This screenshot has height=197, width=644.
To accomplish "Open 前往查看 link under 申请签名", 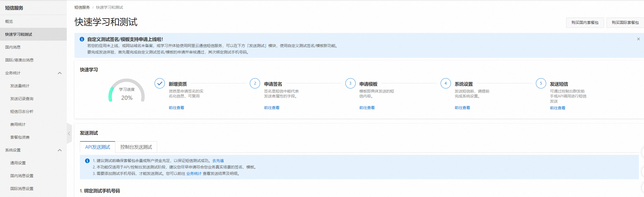I will tap(272, 108).
